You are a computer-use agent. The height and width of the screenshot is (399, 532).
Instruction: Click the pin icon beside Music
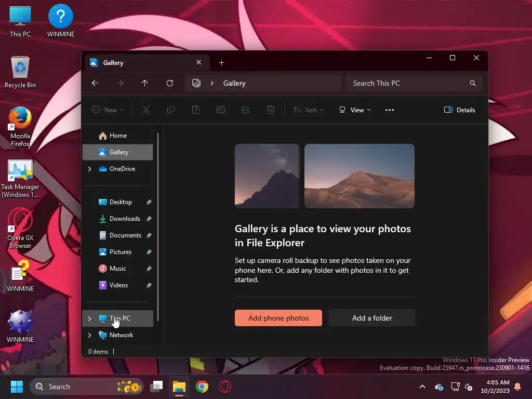(x=149, y=269)
